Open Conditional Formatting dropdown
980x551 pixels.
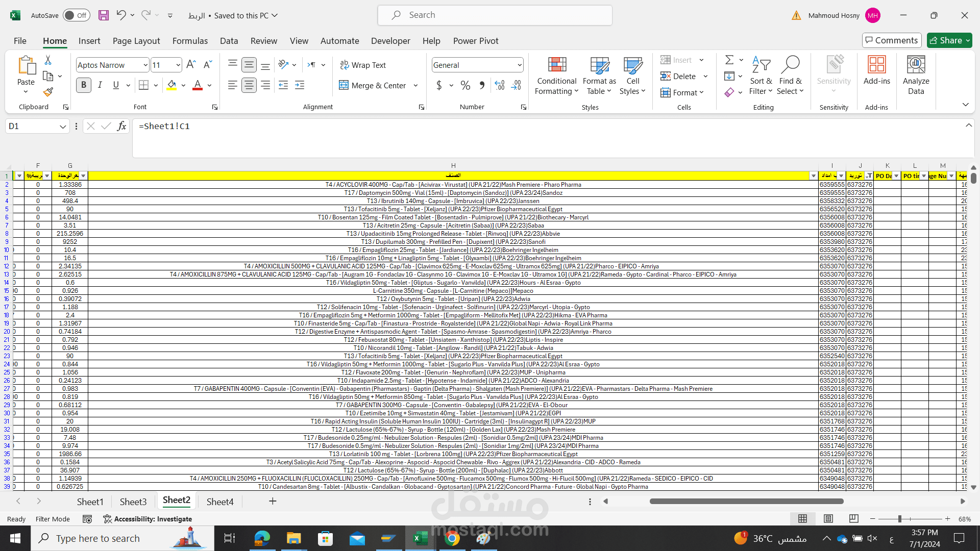[557, 76]
